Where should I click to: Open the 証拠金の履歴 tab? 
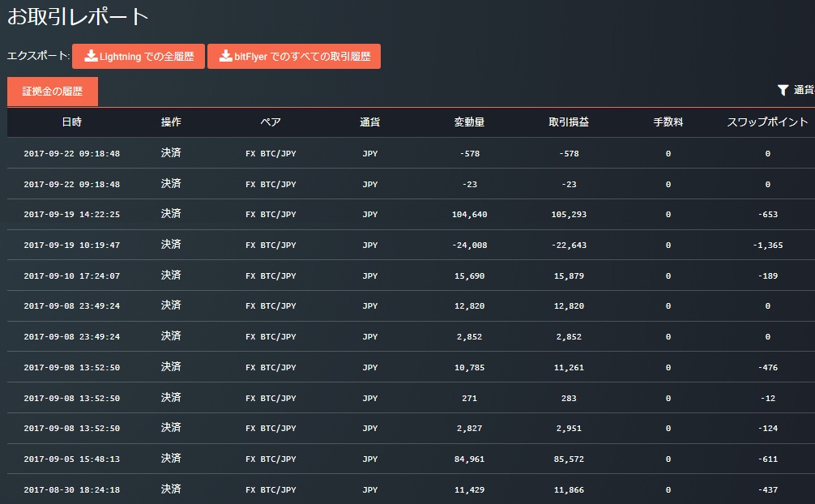[53, 92]
